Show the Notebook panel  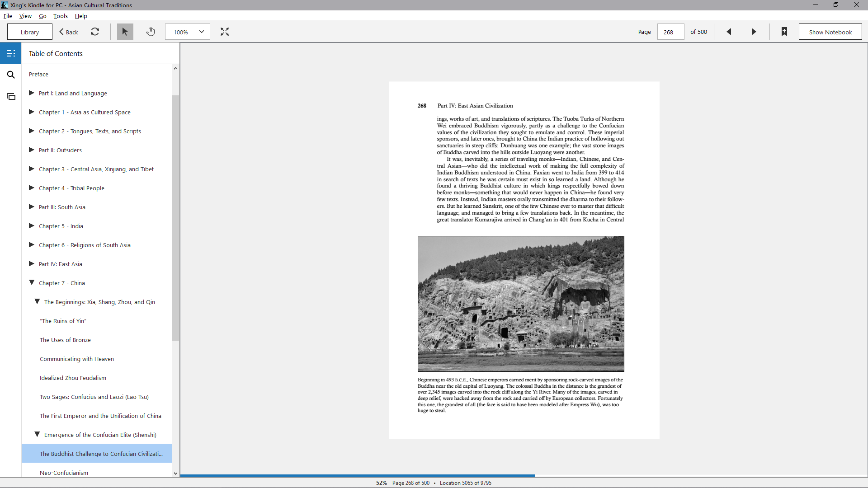[x=830, y=32]
